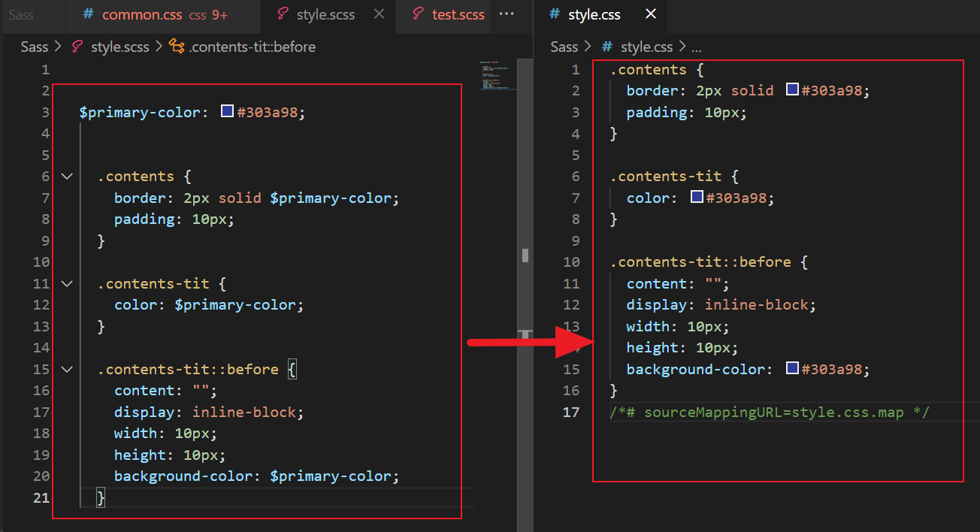Click the hash icon on style.css tab
This screenshot has height=532, width=980.
(x=555, y=14)
